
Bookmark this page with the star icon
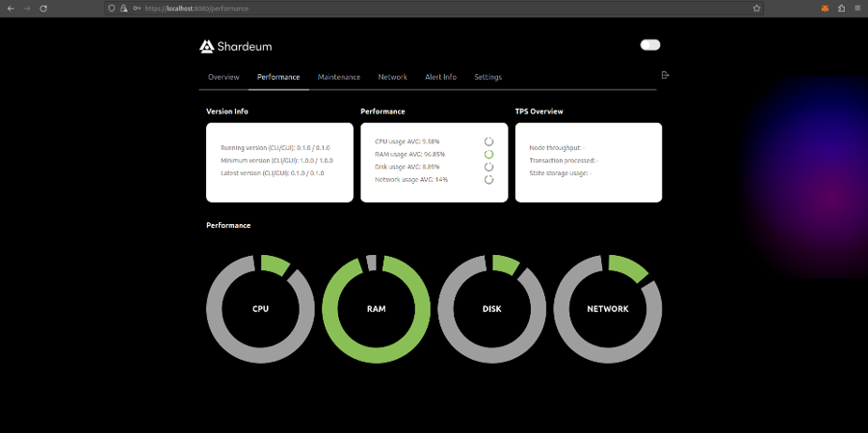point(756,7)
